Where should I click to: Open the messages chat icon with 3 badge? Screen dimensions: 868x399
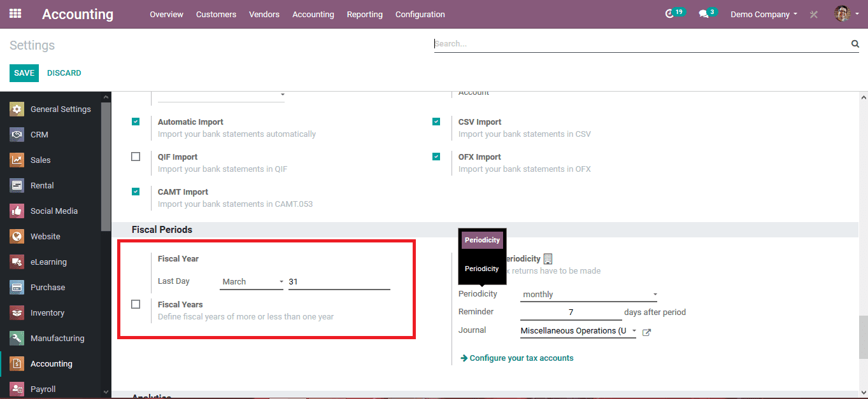coord(703,14)
